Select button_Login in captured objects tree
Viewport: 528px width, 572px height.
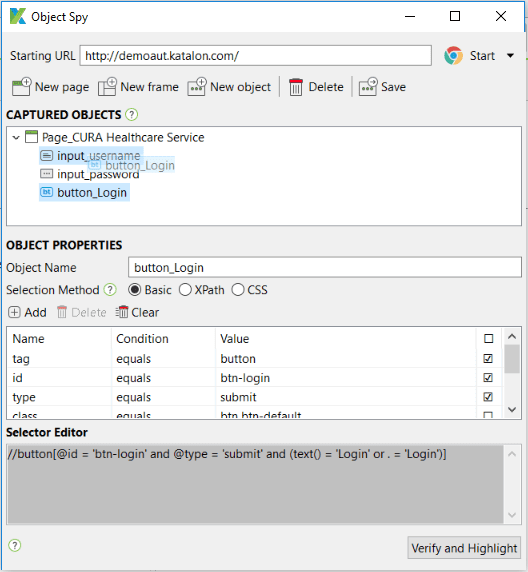[x=92, y=193]
